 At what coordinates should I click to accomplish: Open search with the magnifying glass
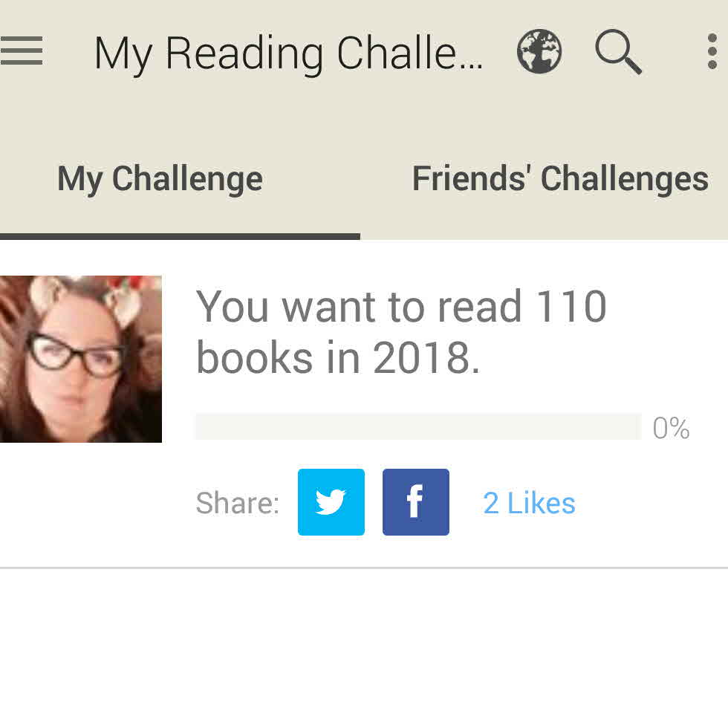pos(618,52)
